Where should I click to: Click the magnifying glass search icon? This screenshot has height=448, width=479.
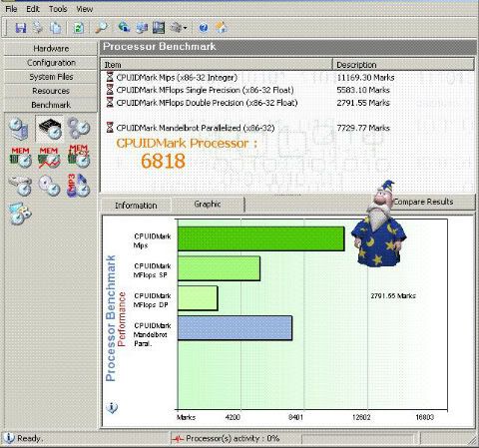101,28
